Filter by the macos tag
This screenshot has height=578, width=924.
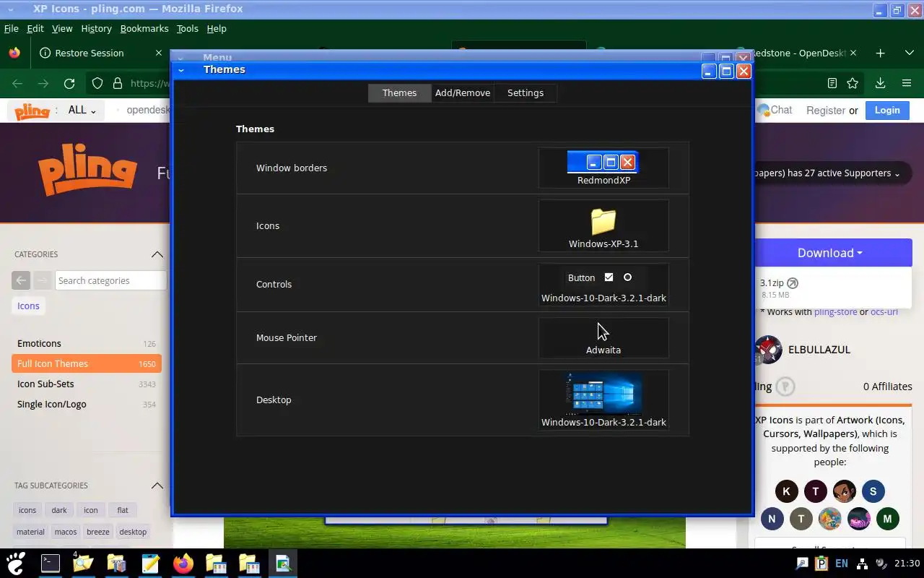[66, 532]
